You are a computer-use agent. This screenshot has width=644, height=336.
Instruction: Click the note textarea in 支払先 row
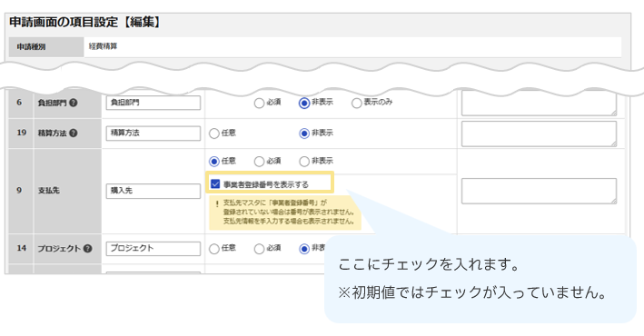pos(539,191)
